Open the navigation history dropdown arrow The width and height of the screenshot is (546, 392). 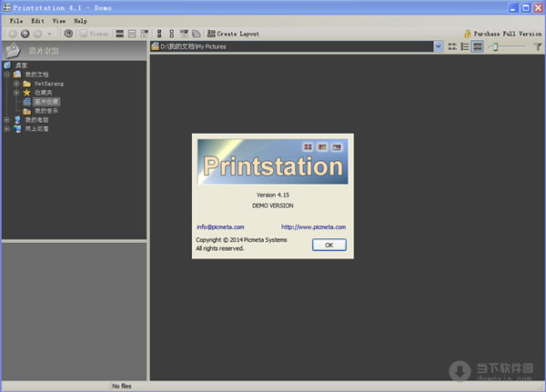click(x=49, y=34)
